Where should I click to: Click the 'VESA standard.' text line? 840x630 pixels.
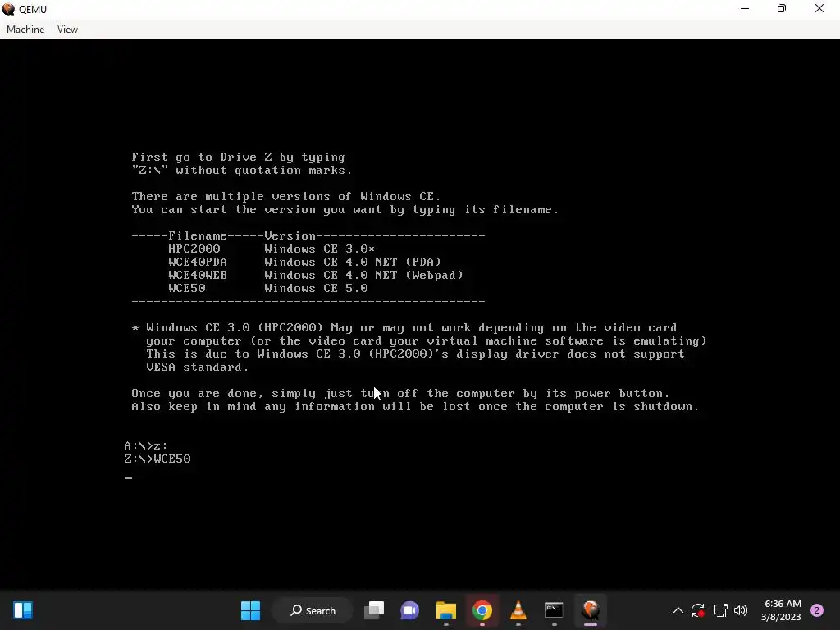point(197,367)
